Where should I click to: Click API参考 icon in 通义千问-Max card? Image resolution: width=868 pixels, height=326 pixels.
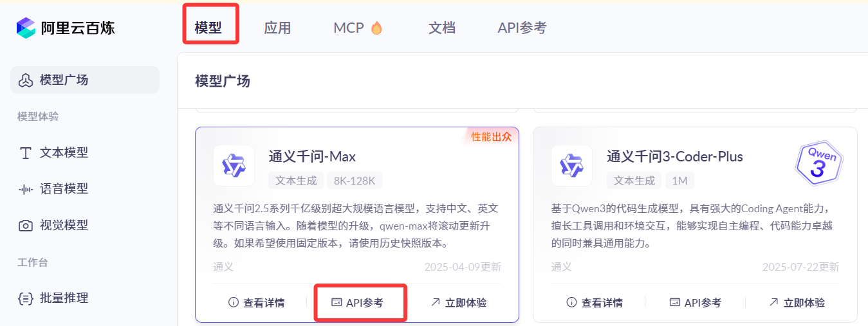click(x=336, y=302)
